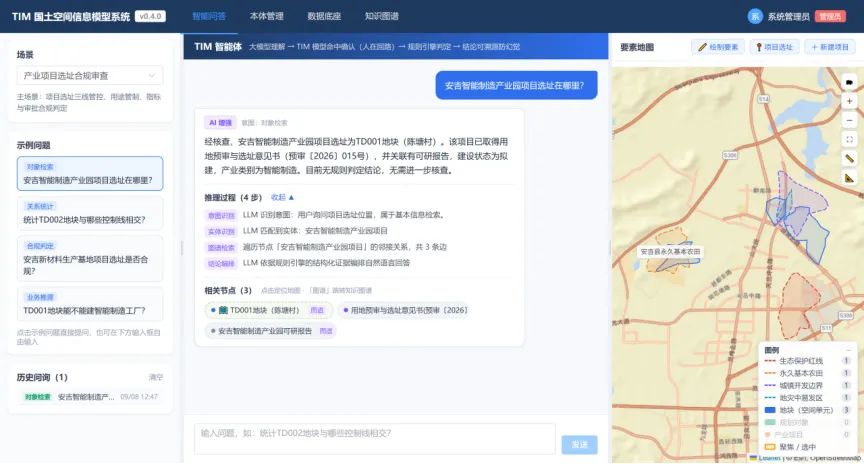Screen dimensions: 864x464
Task: Switch to 数据底座 tab
Action: (324, 17)
